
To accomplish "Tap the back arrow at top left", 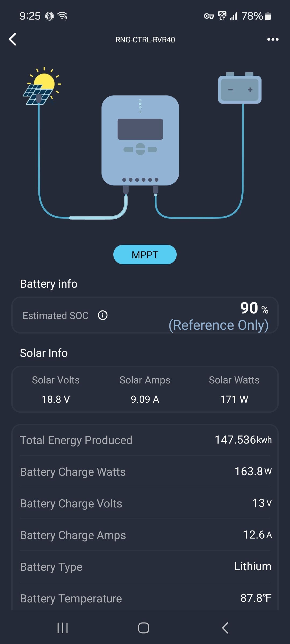I will tap(12, 39).
